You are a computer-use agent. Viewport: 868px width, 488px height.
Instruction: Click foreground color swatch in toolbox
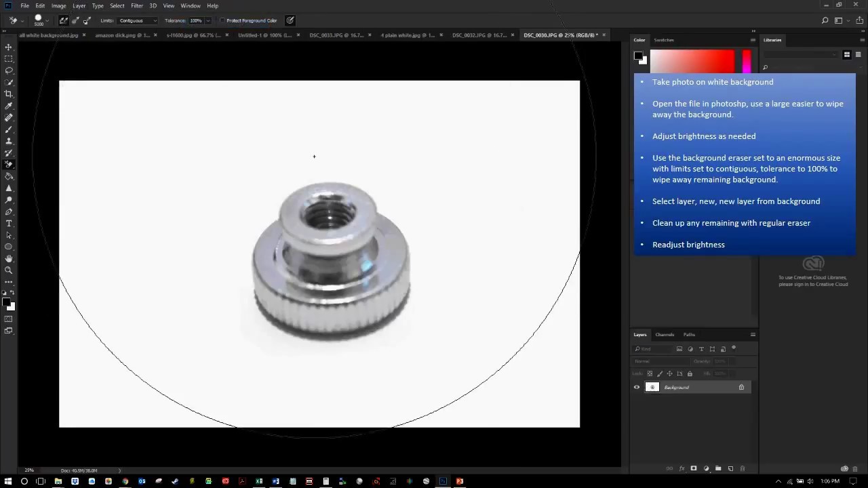[6, 302]
